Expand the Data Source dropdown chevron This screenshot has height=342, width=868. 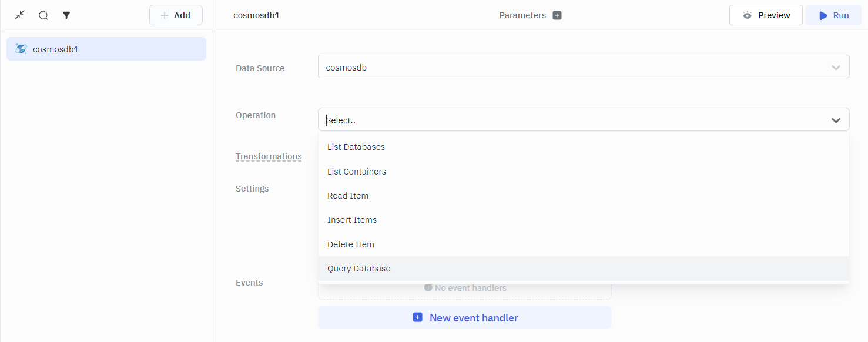point(836,67)
